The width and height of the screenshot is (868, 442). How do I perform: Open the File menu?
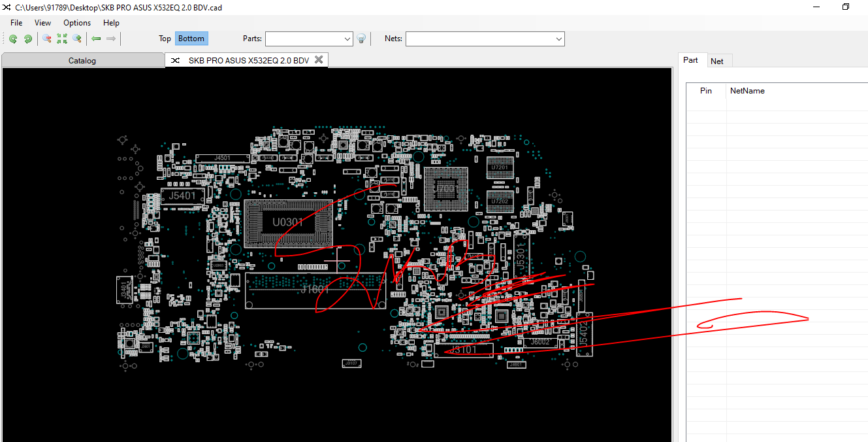click(x=16, y=23)
